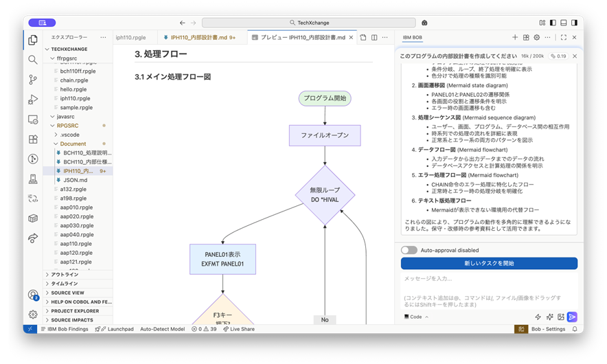The image size is (607, 364).
Task: Expand the アウトライン section
Action: 65,275
